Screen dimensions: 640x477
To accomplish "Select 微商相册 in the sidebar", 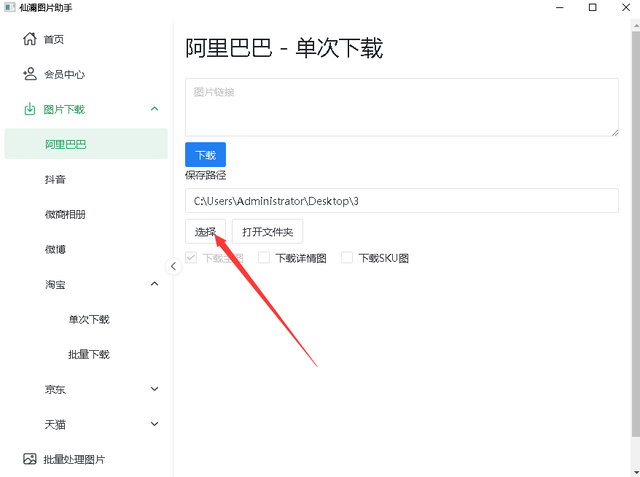I will pos(86,214).
